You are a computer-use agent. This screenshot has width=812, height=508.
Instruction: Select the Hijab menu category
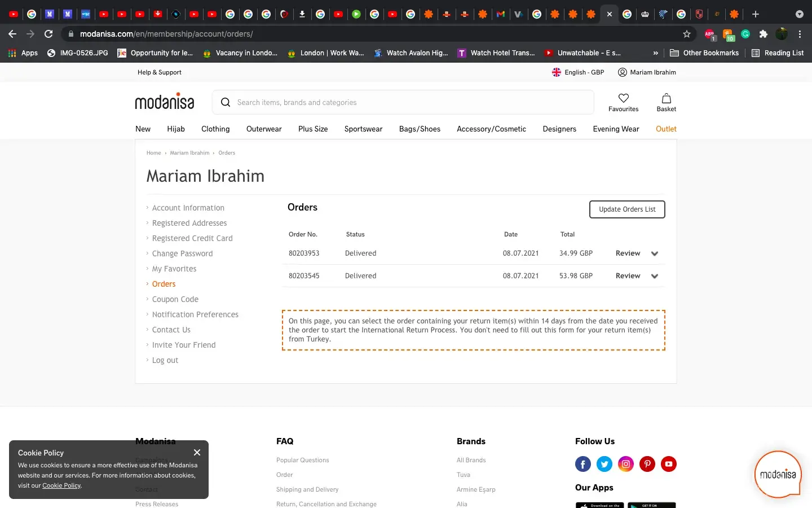176,129
